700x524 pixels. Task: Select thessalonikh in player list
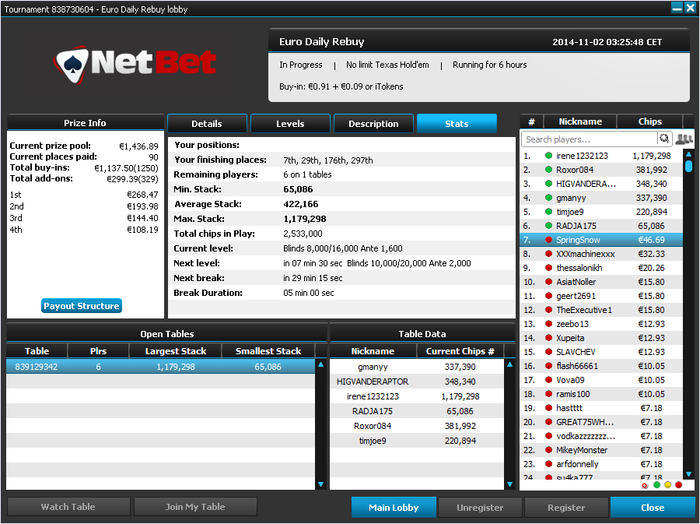[601, 268]
